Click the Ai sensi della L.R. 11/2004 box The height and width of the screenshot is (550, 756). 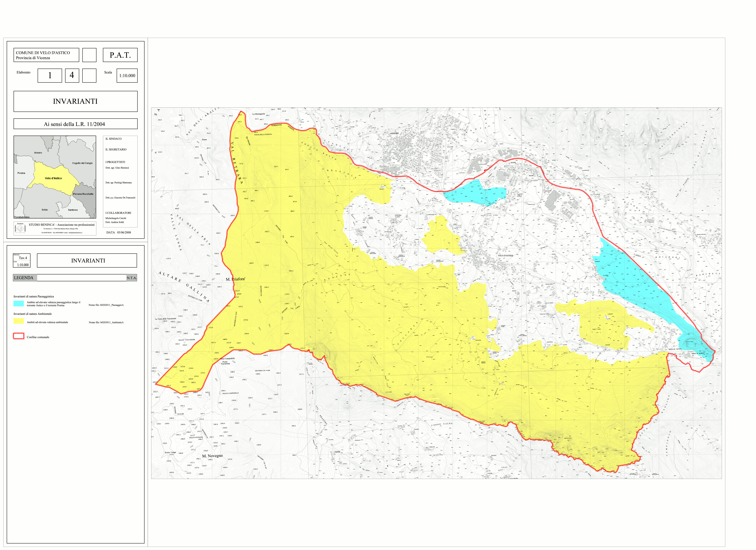pos(75,124)
